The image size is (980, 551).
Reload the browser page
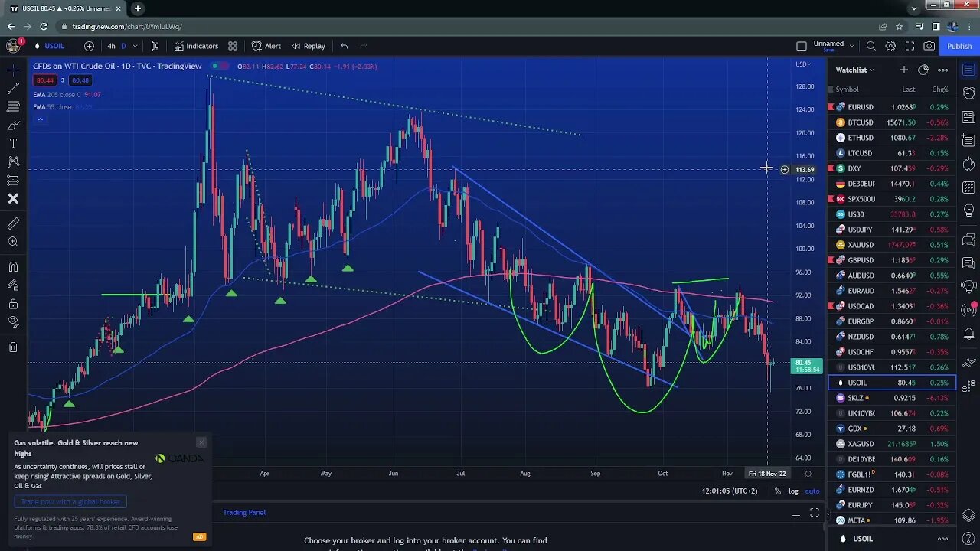[44, 27]
